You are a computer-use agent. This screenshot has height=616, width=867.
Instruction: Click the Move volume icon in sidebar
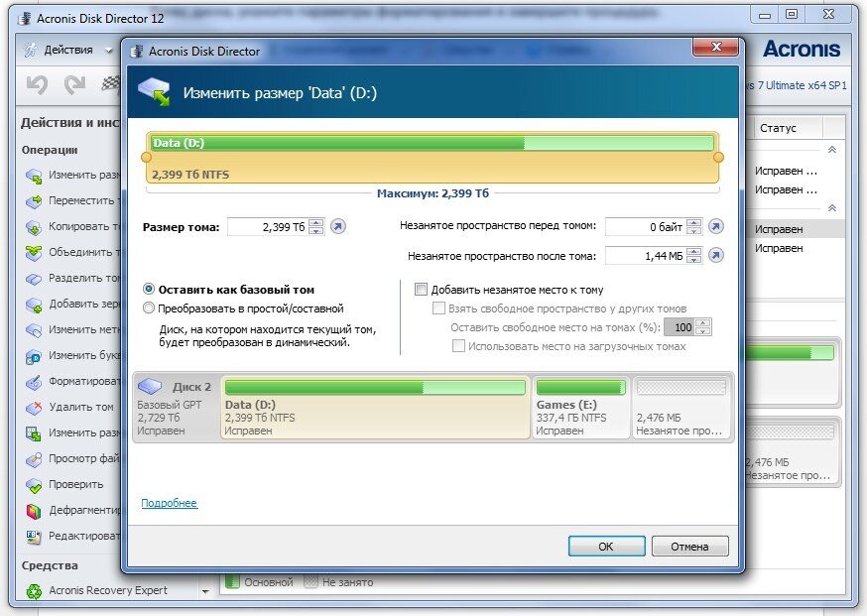(x=34, y=201)
